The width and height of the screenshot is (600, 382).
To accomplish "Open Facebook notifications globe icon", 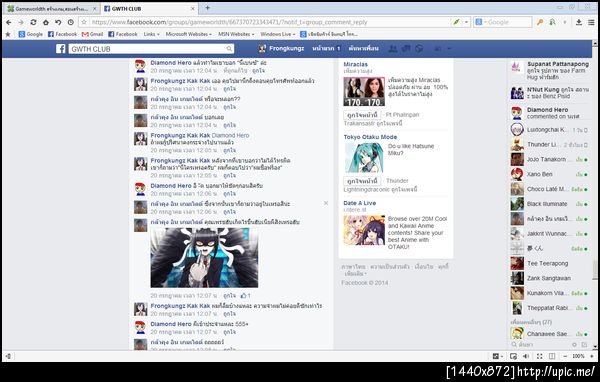I will 419,49.
